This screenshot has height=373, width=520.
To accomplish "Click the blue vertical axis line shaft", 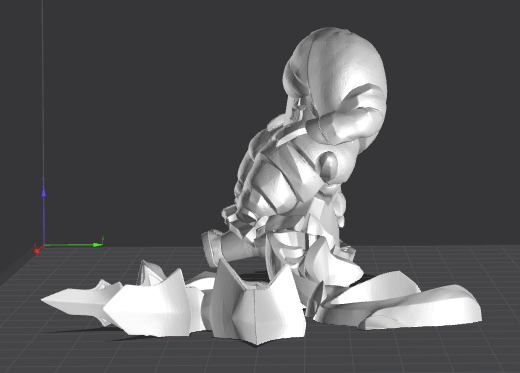I will (x=44, y=220).
